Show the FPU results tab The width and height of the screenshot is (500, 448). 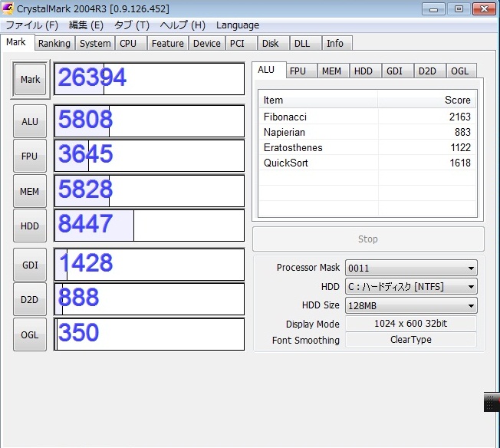tap(298, 71)
